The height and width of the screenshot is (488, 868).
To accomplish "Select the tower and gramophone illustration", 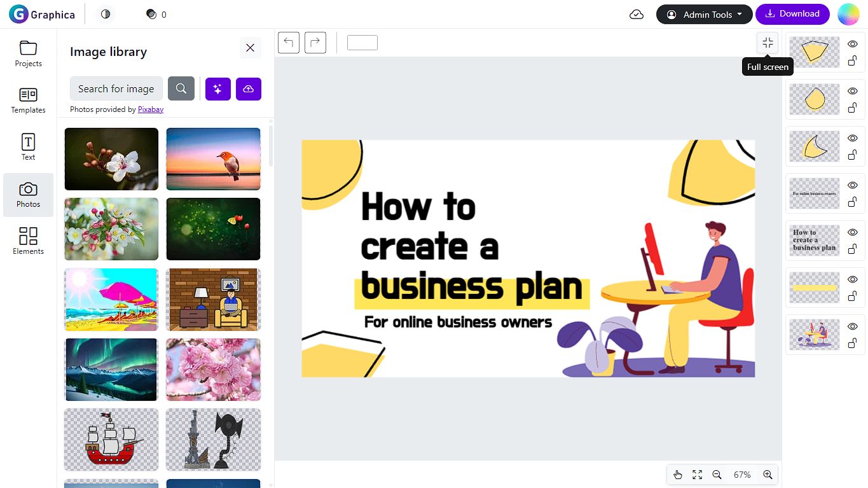I will tap(213, 440).
